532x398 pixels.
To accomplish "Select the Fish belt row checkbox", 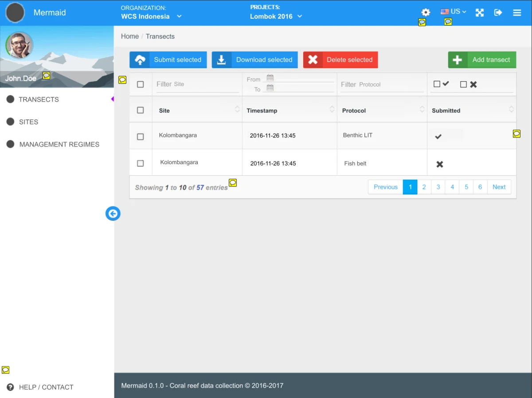I will point(141,163).
